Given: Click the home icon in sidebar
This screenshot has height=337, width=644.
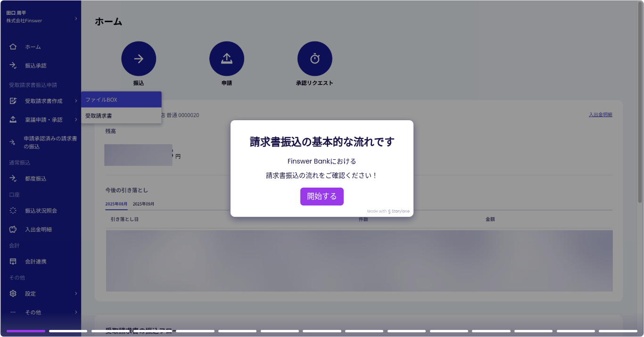Looking at the screenshot, I should [13, 47].
